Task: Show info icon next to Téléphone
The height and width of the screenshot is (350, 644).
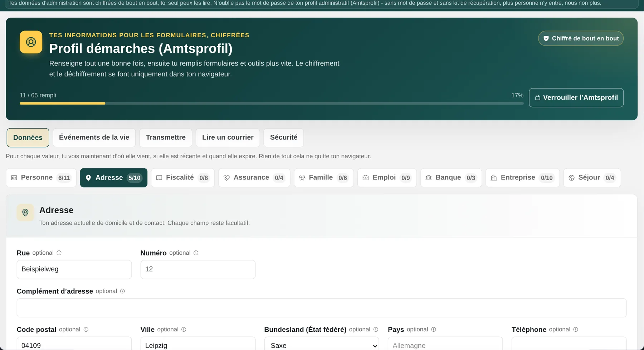Action: 576,330
